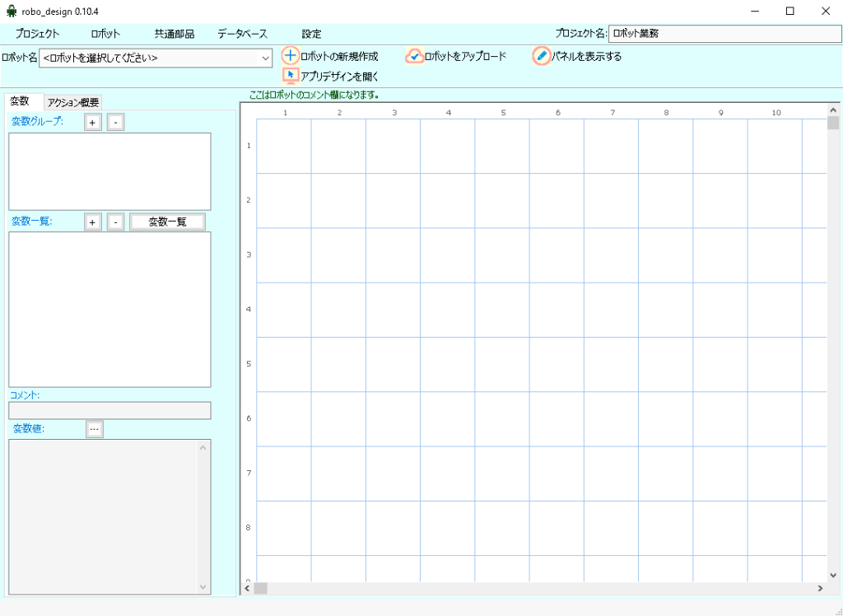Click the open app design cursor icon
843x616 pixels.
(290, 75)
